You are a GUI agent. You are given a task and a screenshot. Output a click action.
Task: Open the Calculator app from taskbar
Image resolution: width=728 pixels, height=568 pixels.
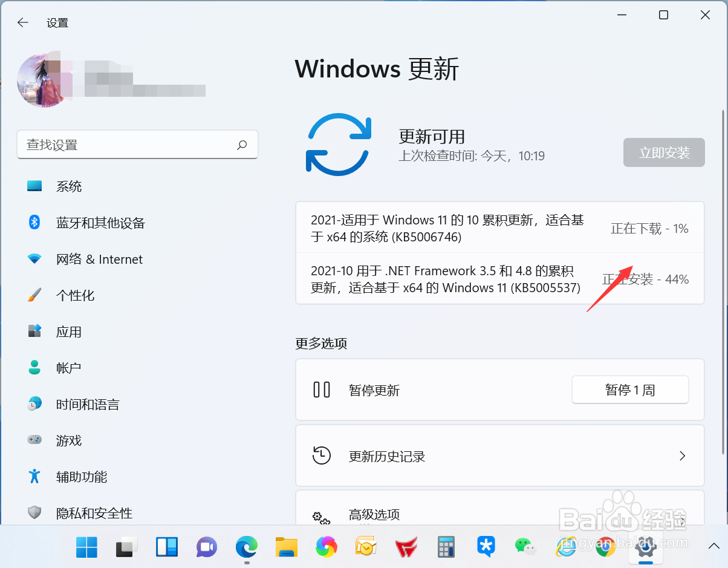(446, 547)
